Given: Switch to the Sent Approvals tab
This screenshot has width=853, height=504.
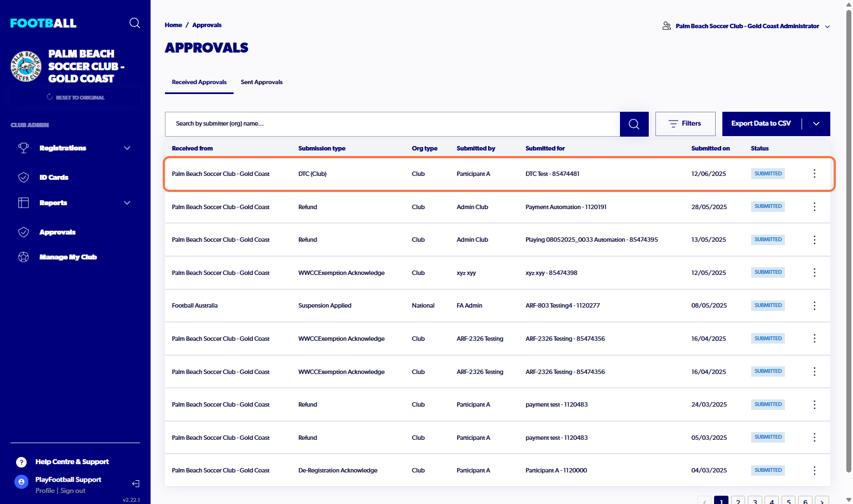Looking at the screenshot, I should pyautogui.click(x=261, y=82).
